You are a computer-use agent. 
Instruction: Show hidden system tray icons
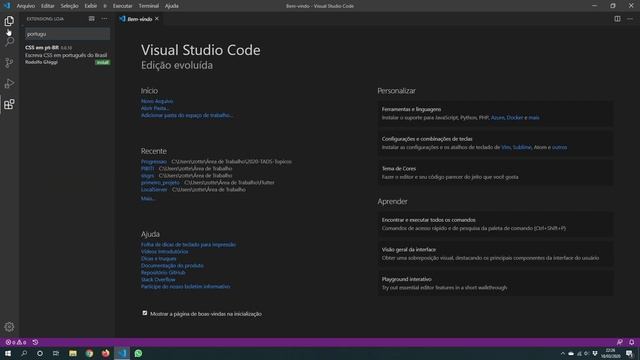(x=562, y=353)
